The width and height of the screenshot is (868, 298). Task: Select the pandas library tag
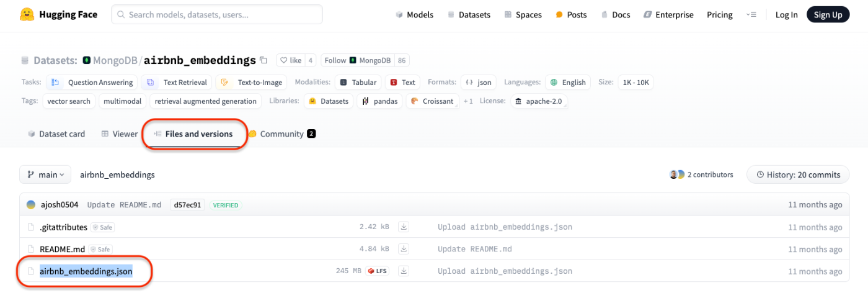379,101
